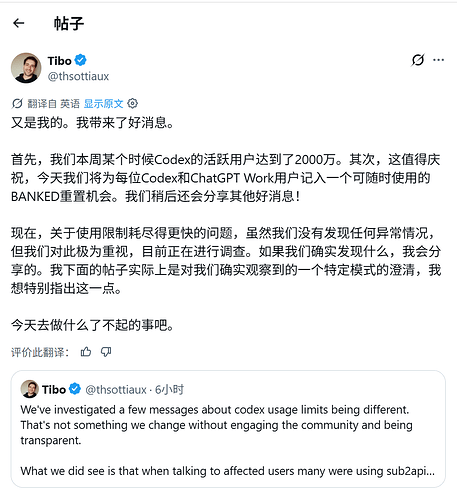Click the @thsottiaux handle under Tibo's name
This screenshot has width=457, height=500.
[x=78, y=76]
